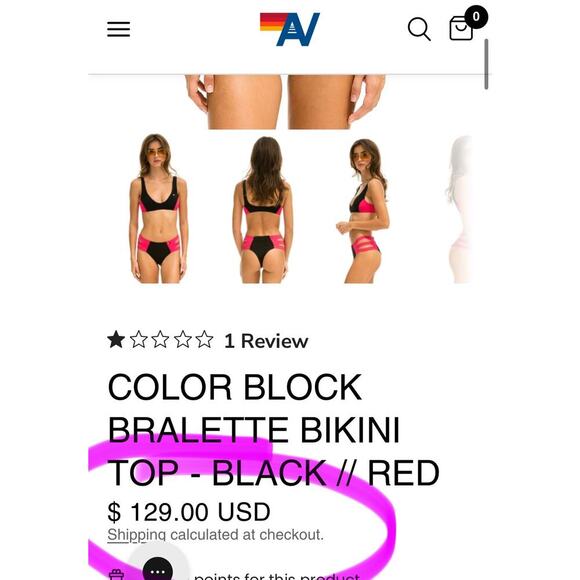This screenshot has width=580, height=580.
Task: Select the faded fourth product thumbnail
Action: point(459,209)
